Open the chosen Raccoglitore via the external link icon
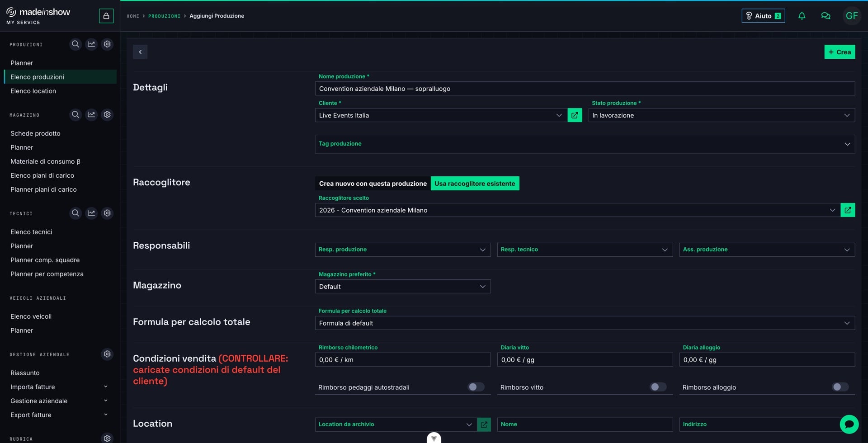The height and width of the screenshot is (443, 868). coord(848,210)
